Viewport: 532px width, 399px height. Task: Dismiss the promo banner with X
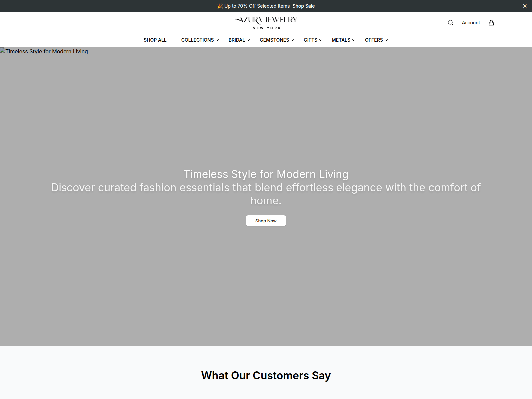525,6
